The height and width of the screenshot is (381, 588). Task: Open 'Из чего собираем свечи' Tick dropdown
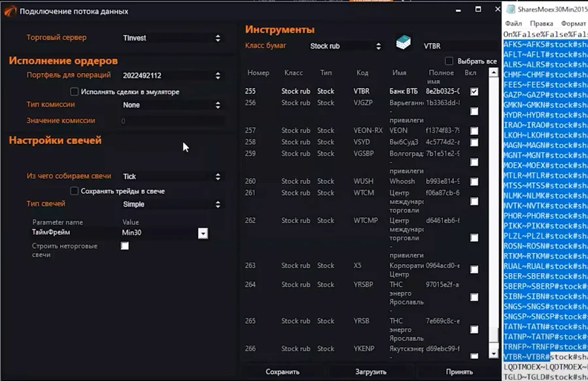[172, 176]
